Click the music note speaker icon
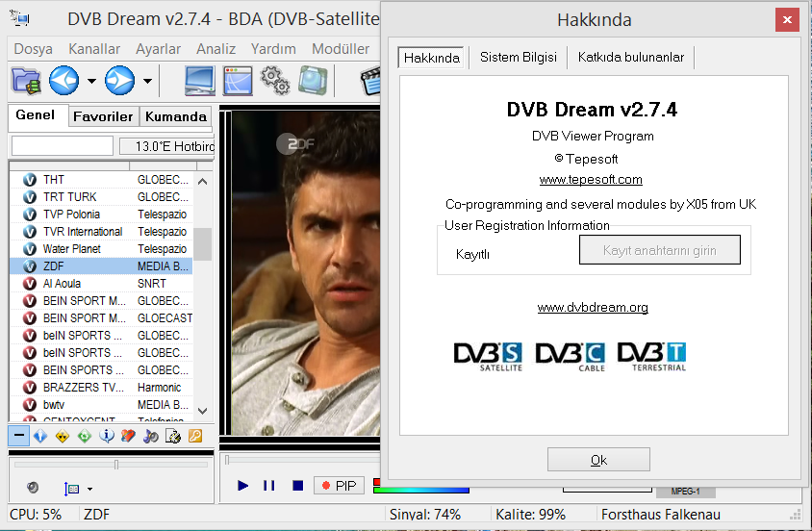This screenshot has height=531, width=812. [x=151, y=437]
